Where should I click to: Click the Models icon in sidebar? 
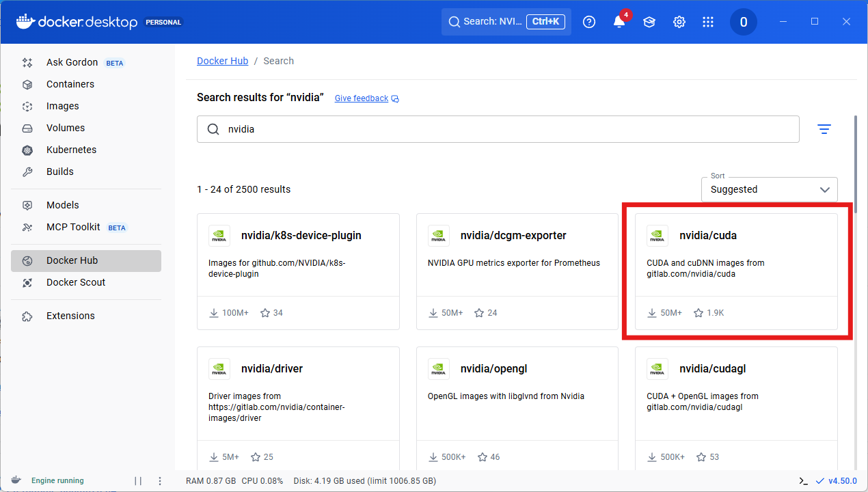(27, 205)
